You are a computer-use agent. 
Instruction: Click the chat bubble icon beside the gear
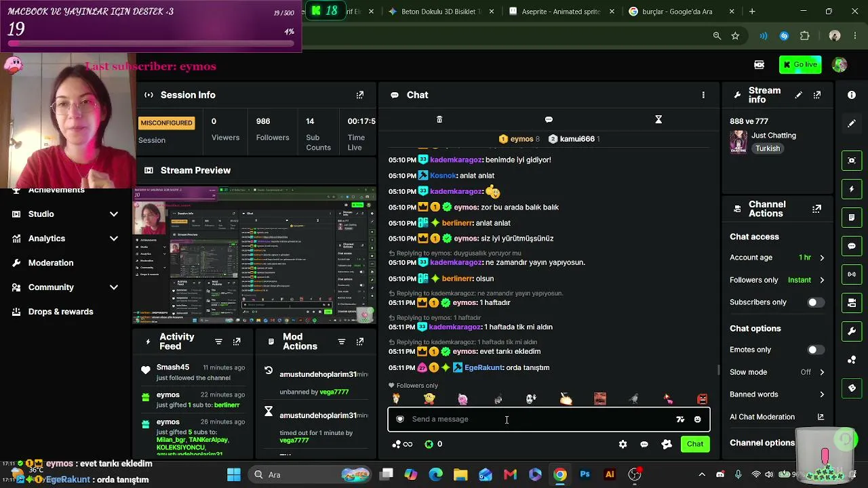pyautogui.click(x=644, y=445)
